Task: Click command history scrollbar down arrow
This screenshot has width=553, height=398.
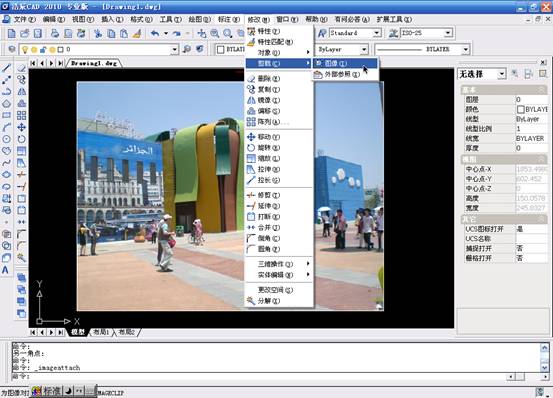Action: [545, 368]
